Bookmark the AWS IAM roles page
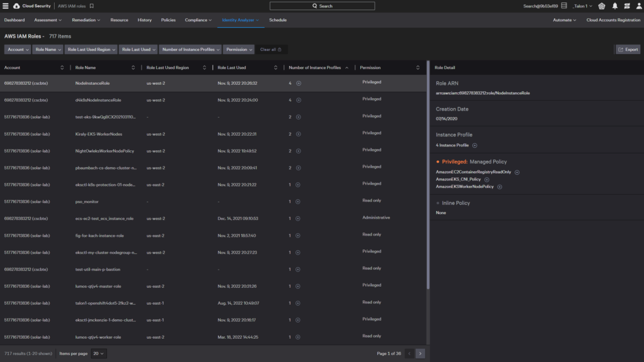This screenshot has width=644, height=362. click(x=92, y=6)
